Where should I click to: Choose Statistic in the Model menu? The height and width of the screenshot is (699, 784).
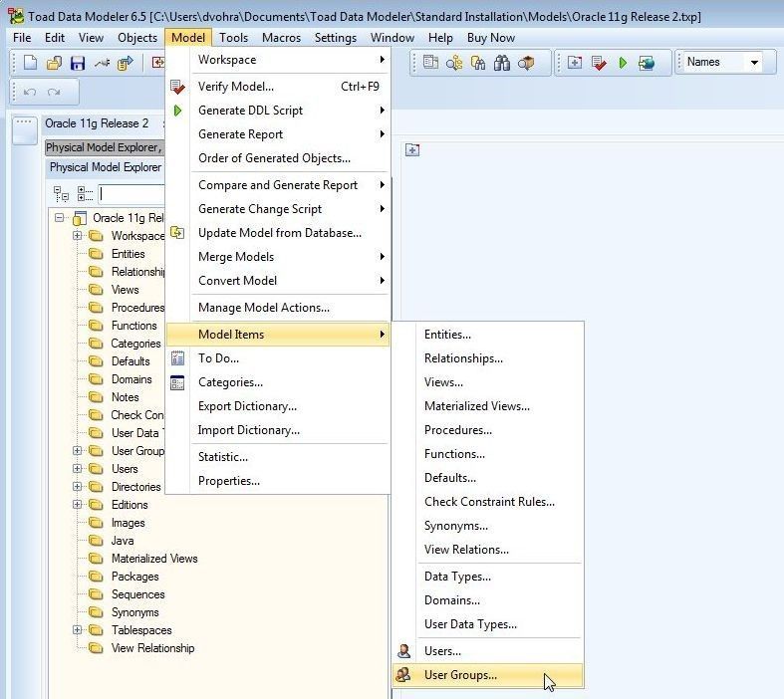pos(278,457)
